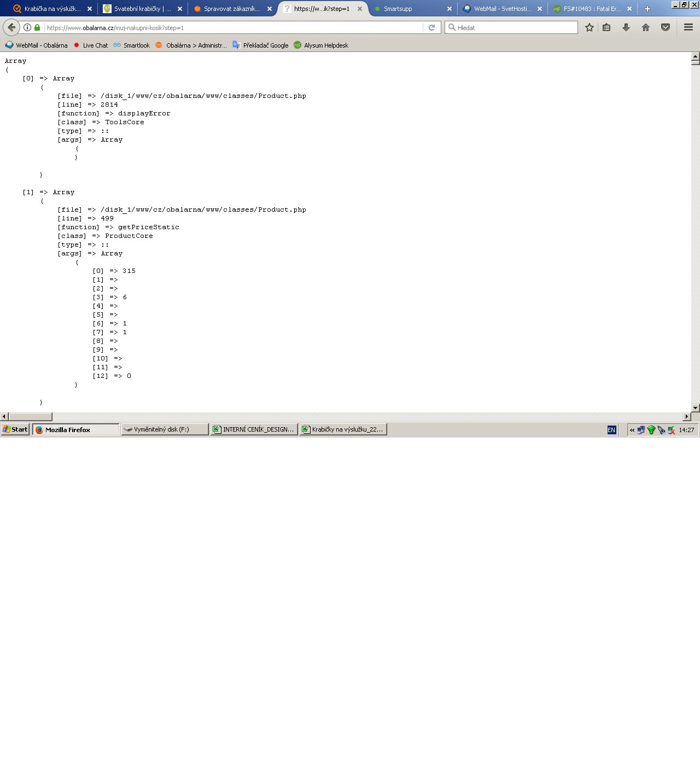The image size is (700, 757).
Task: Click the line value 499
Action: coord(107,218)
